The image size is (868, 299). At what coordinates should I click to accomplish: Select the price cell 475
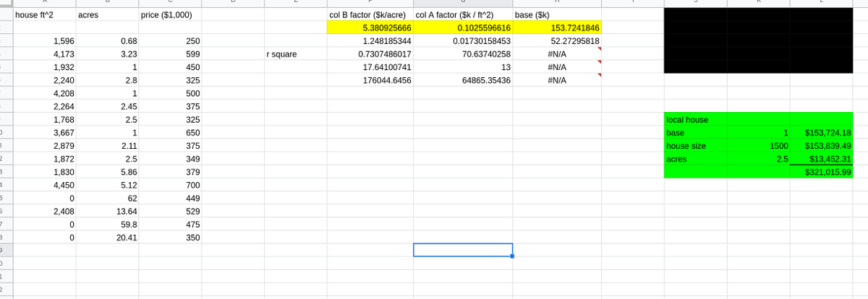[171, 224]
